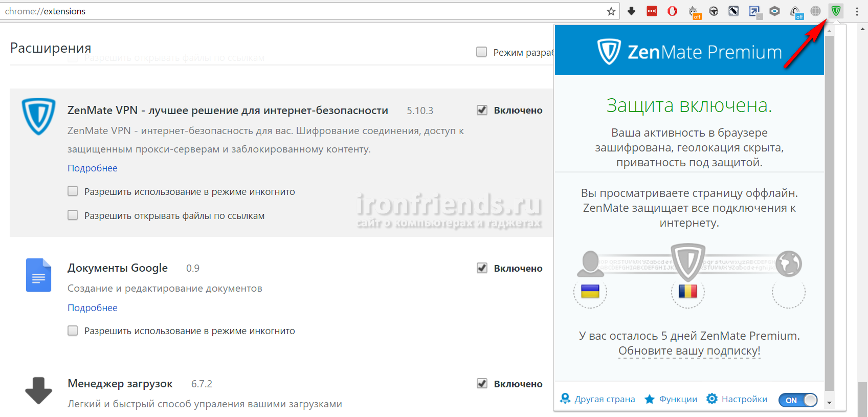
Task: Click the globe destination icon in ZenMate popup
Action: pos(788,264)
